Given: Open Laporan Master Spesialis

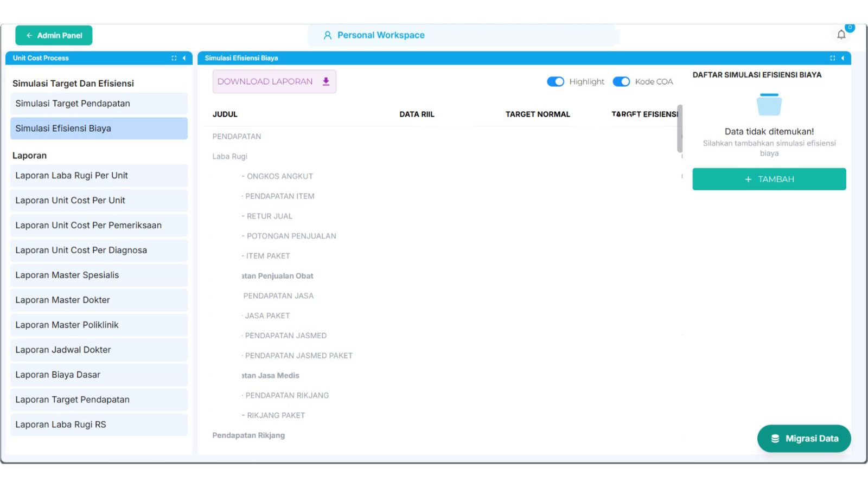Looking at the screenshot, I should [99, 275].
